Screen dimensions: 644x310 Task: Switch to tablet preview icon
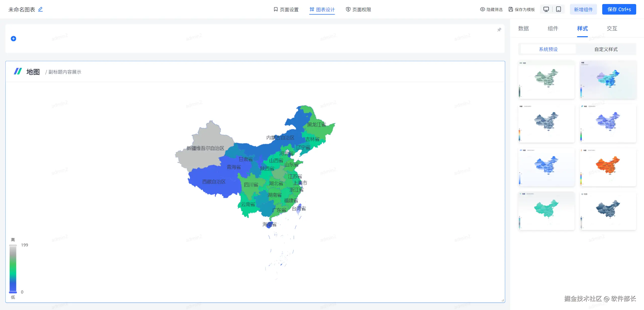click(x=558, y=9)
